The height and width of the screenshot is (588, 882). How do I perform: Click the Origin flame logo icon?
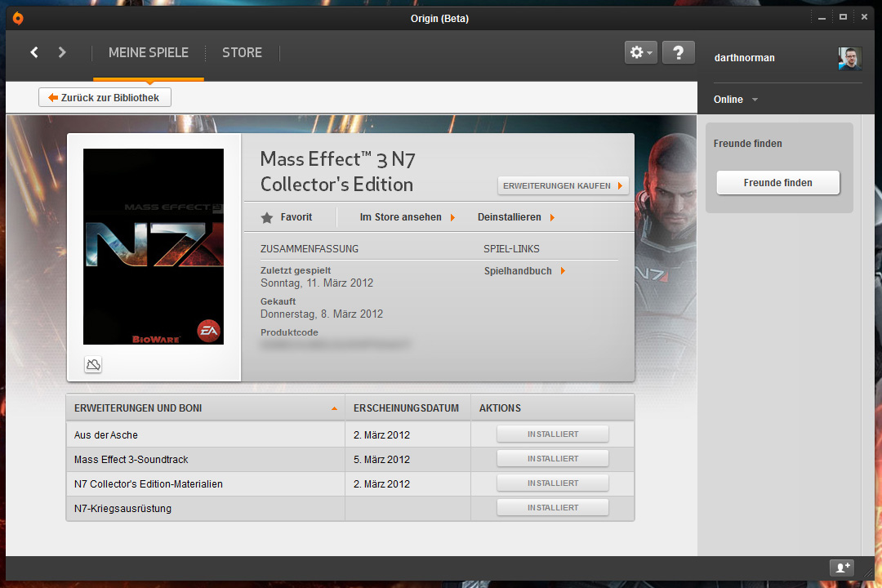(18, 19)
